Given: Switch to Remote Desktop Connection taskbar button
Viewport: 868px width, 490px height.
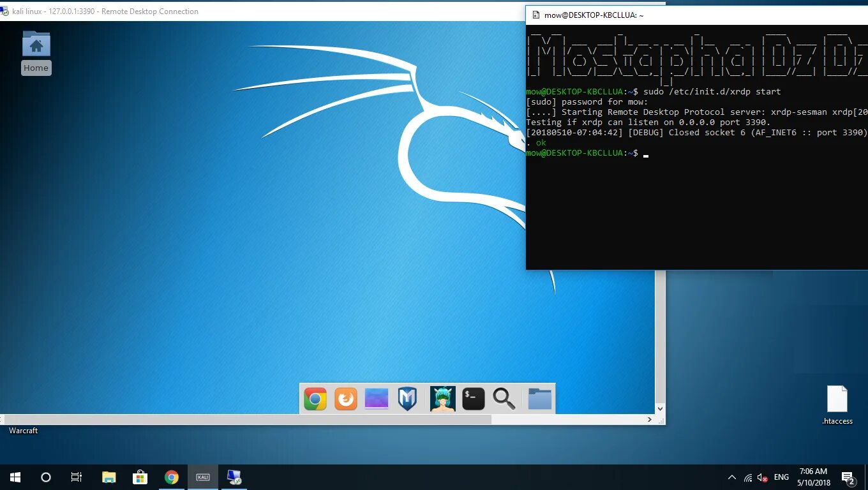Looking at the screenshot, I should (234, 477).
